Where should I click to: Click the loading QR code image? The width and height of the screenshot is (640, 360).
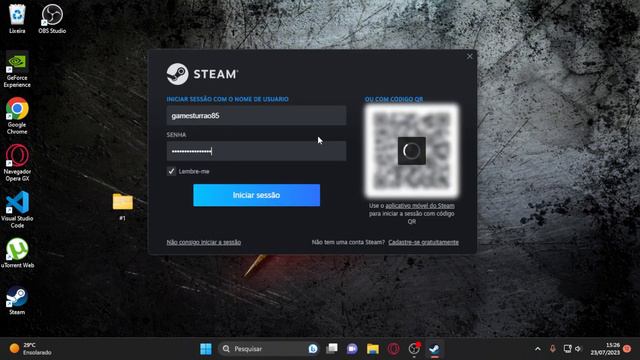(x=412, y=151)
